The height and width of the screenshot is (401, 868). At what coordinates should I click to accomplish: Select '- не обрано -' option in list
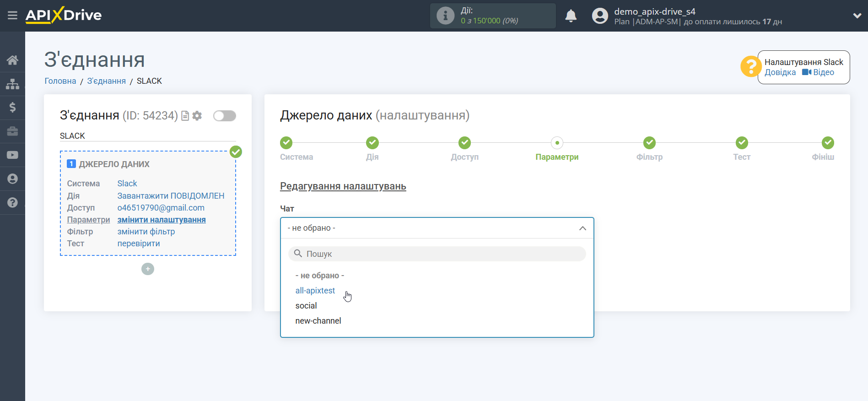tap(320, 276)
